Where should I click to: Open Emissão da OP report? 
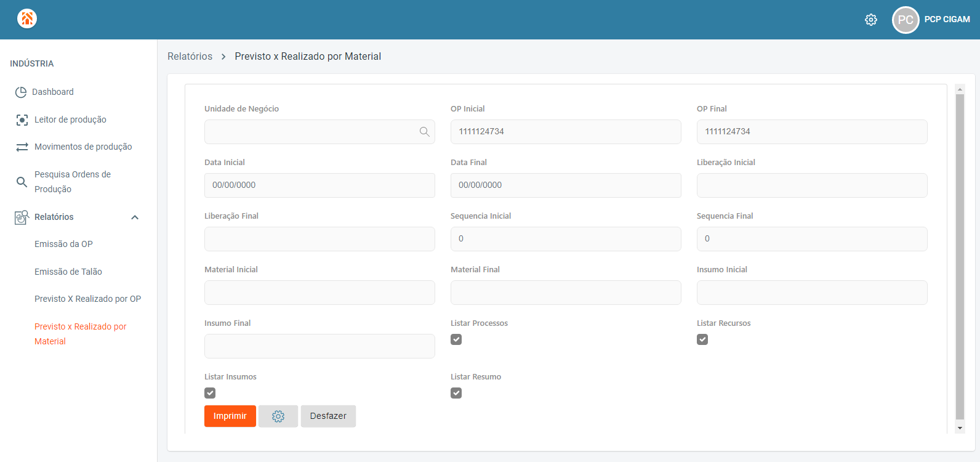63,244
